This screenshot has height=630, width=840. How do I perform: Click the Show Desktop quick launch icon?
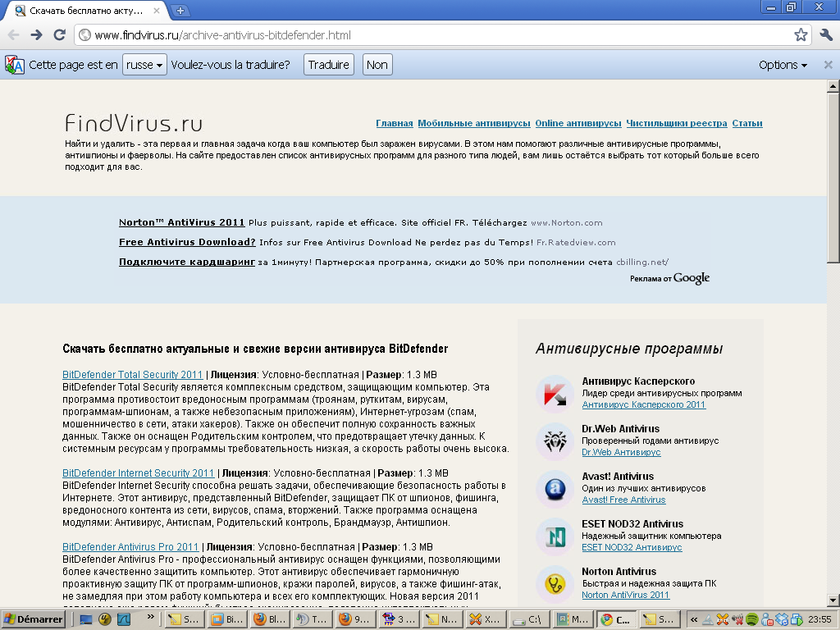point(85,619)
